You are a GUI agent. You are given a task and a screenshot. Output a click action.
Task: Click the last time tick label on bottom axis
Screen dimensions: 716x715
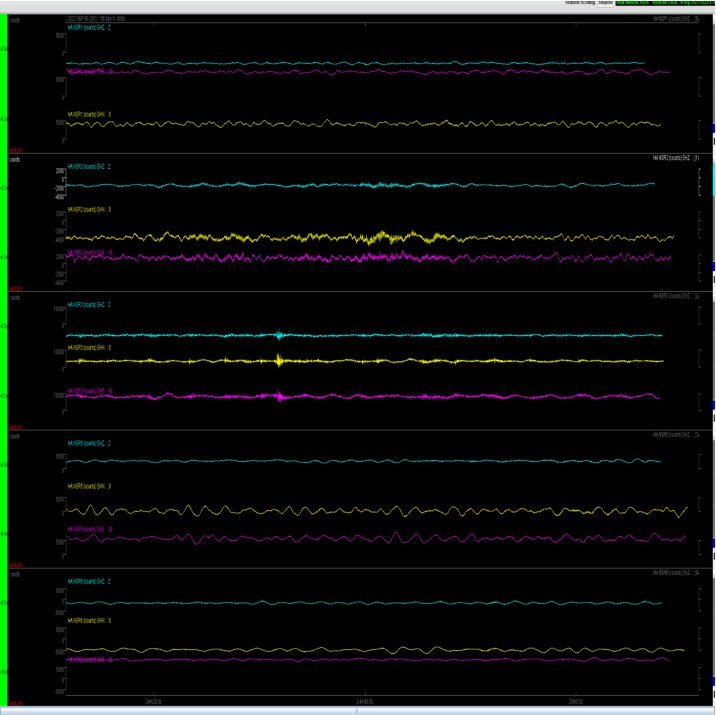575,701
